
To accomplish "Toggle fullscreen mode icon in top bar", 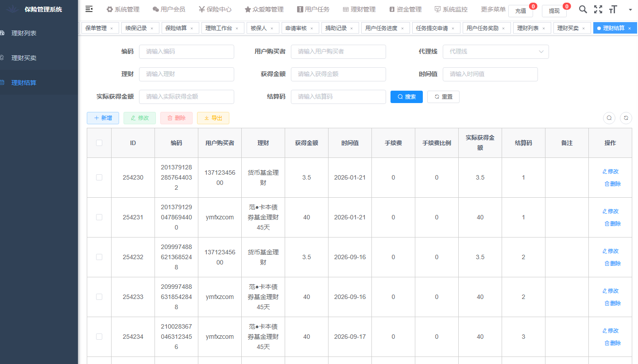I will click(x=598, y=9).
